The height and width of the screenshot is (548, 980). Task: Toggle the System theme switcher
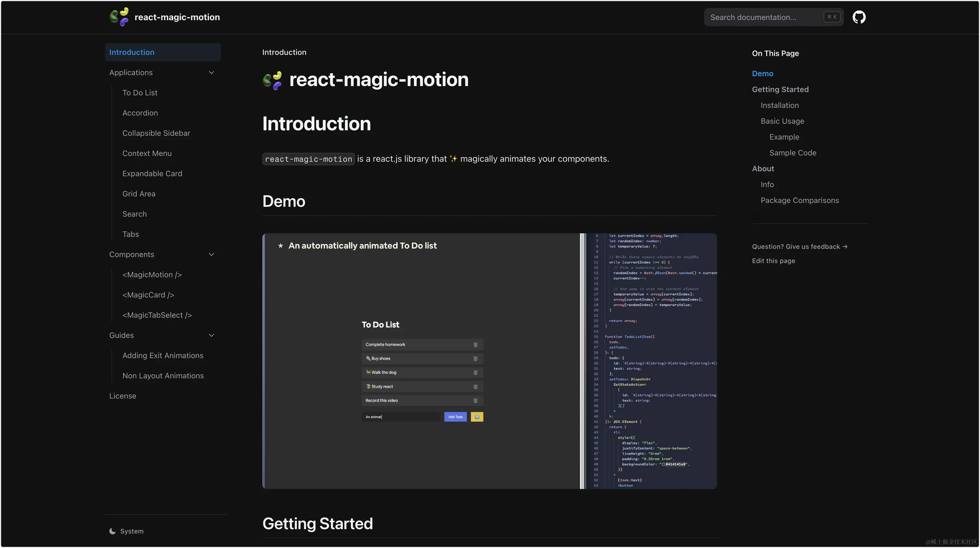click(x=126, y=531)
